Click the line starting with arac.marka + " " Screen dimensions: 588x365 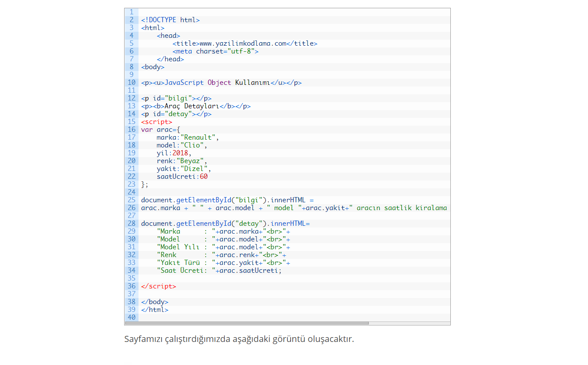tap(294, 208)
